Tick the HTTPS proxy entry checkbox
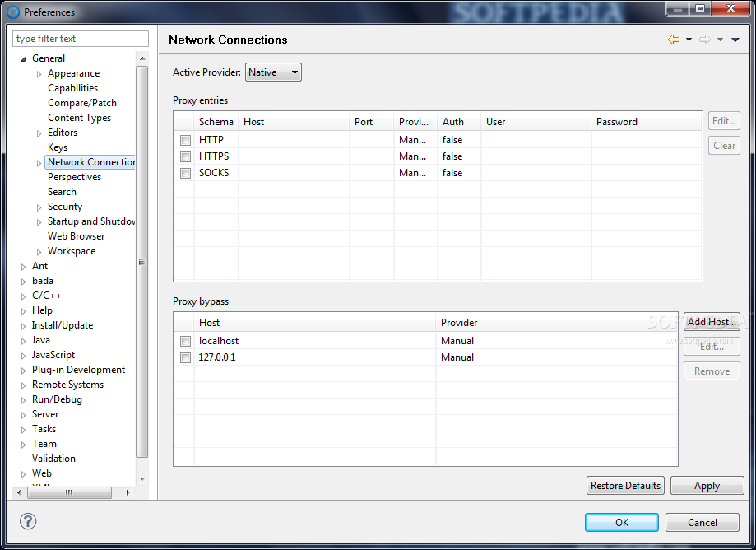Viewport: 756px width, 550px height. [185, 156]
